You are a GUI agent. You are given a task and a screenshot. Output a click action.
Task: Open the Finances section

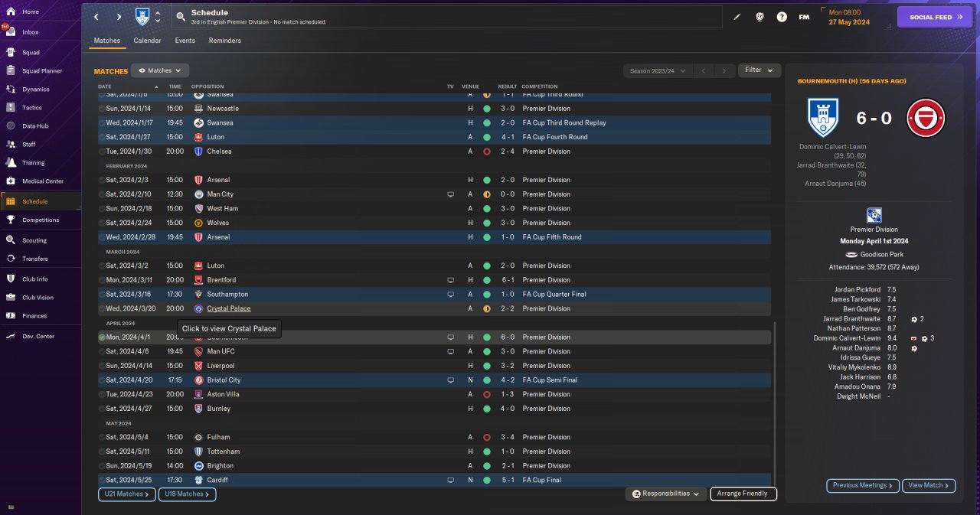tap(34, 315)
